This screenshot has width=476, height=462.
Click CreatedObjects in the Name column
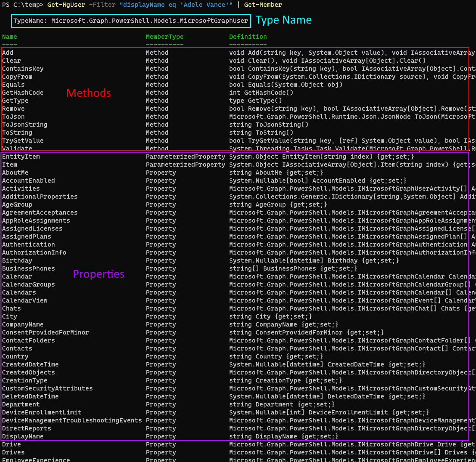[x=29, y=373]
